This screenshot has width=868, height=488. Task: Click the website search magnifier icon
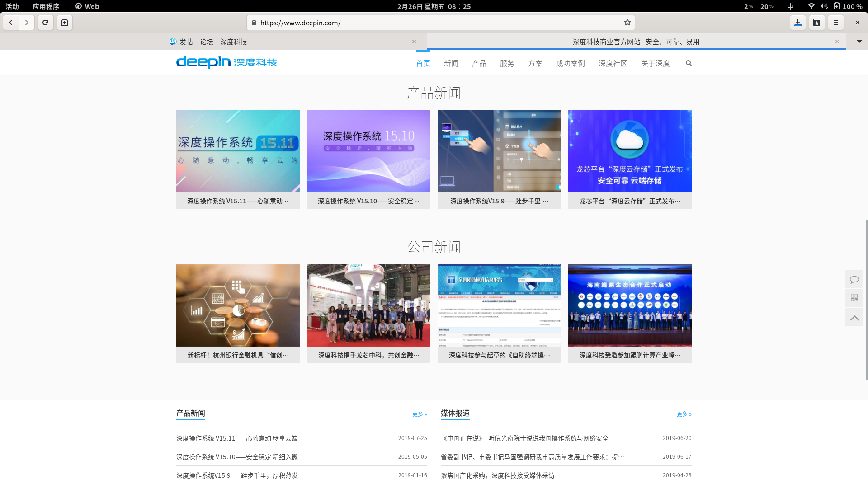(x=689, y=63)
